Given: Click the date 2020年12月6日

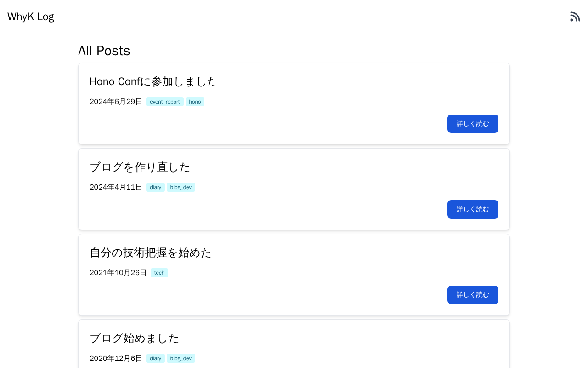Looking at the screenshot, I should tap(116, 358).
